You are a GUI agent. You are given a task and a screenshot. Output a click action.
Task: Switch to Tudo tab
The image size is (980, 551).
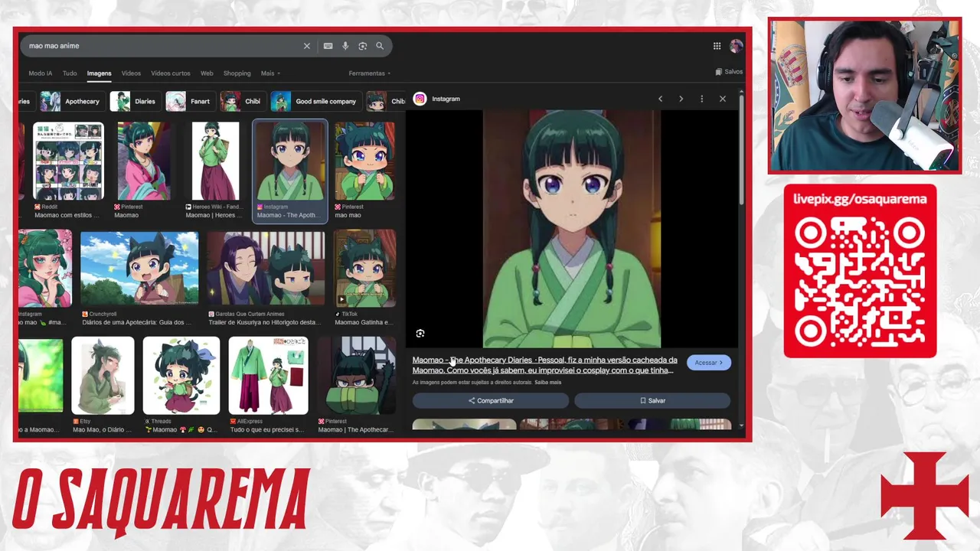pos(70,73)
